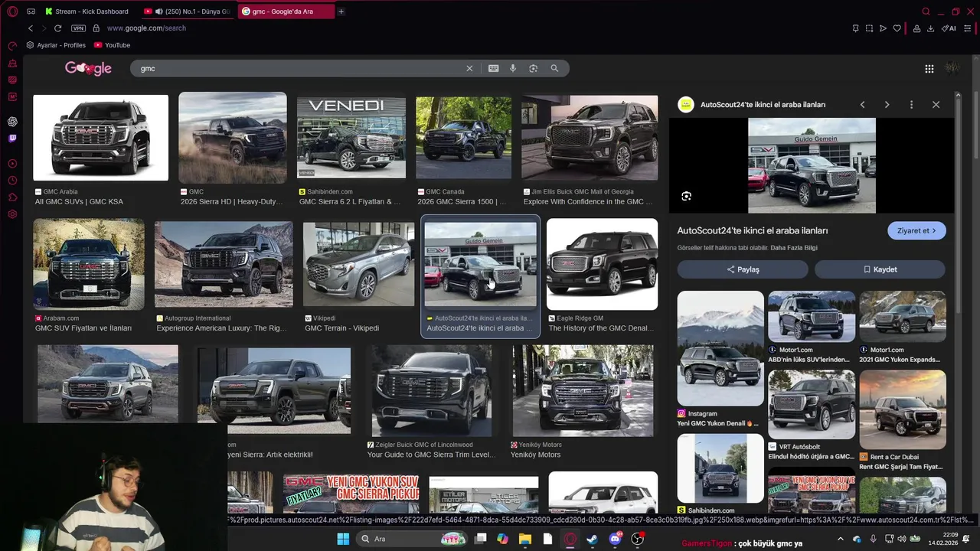
Task: Click the pin icon in Opera toolbar
Action: (855, 28)
